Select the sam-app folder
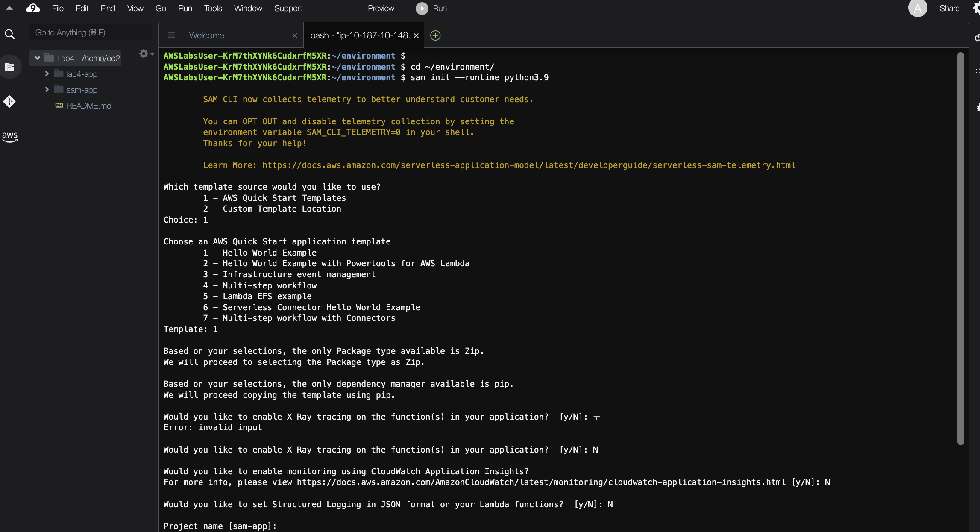Screen dimensions: 980x532 (82, 90)
